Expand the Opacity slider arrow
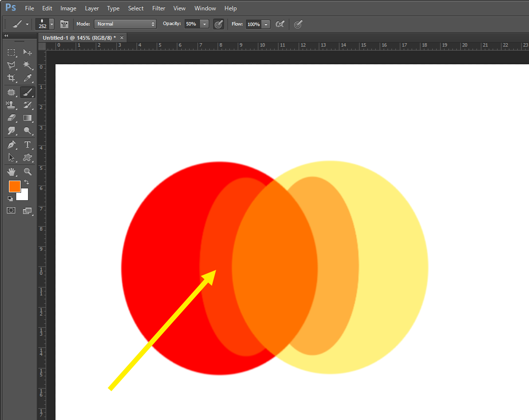 pyautogui.click(x=204, y=24)
